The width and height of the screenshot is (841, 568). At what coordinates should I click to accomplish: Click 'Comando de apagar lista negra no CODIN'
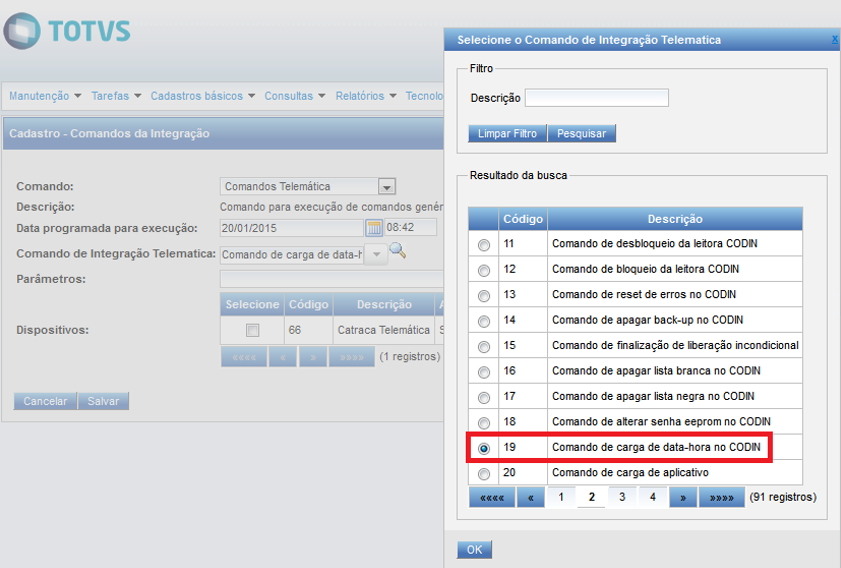[x=653, y=396]
